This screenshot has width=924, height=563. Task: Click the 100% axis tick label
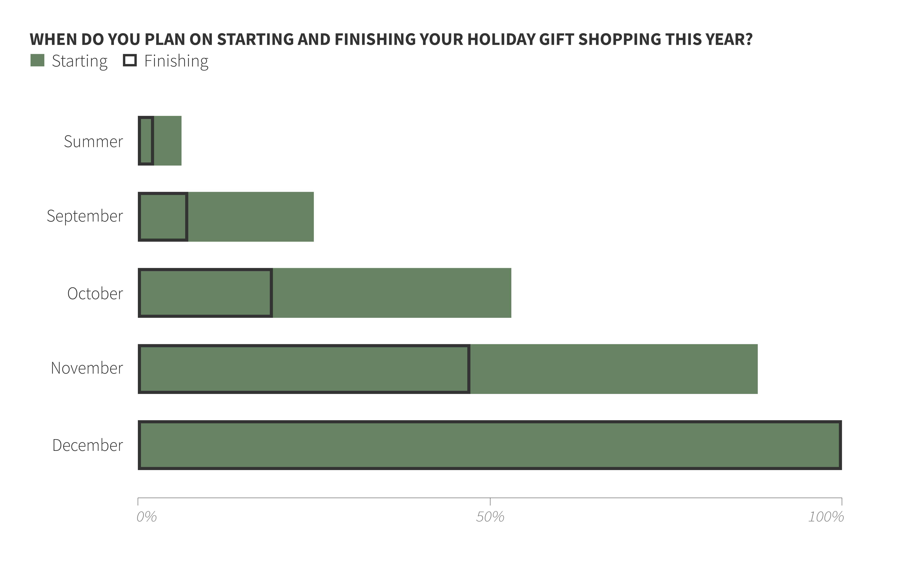[826, 517]
